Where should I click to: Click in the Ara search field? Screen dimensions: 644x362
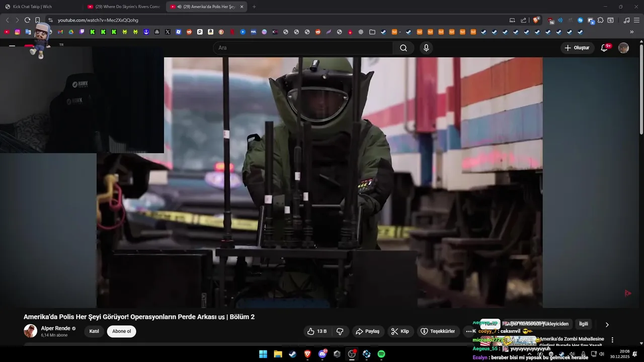303,48
